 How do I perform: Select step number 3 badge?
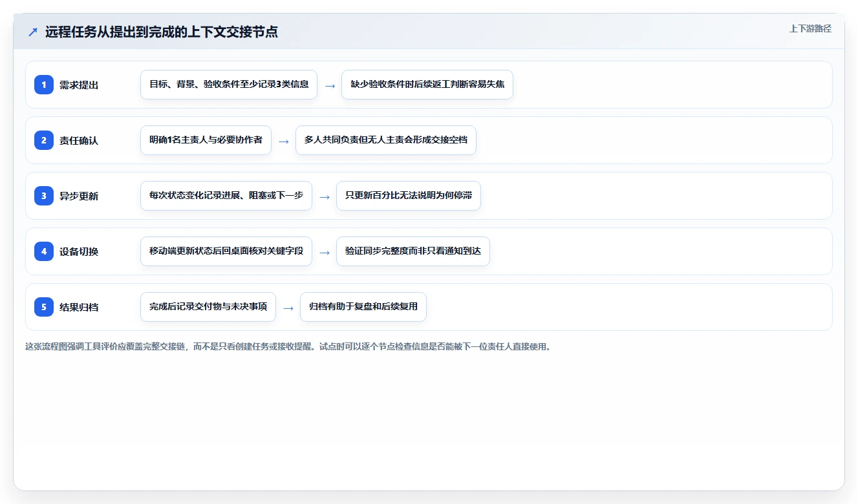tap(44, 196)
